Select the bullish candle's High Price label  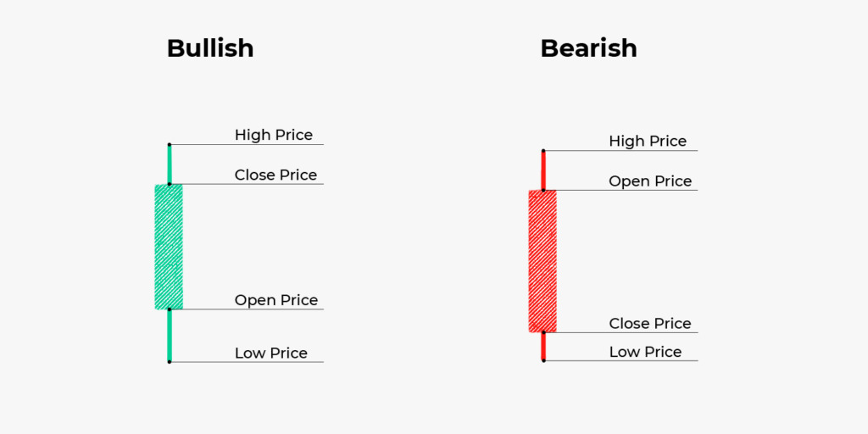coord(274,135)
